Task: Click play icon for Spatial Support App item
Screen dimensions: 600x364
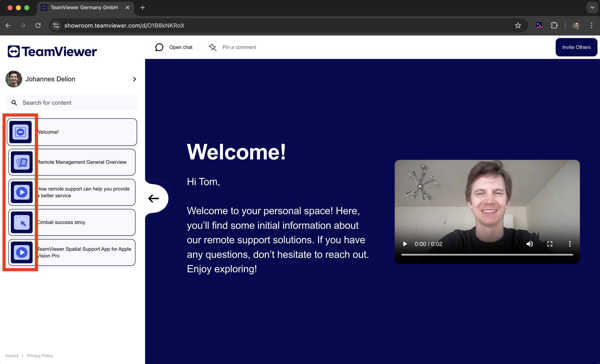Action: [22, 252]
